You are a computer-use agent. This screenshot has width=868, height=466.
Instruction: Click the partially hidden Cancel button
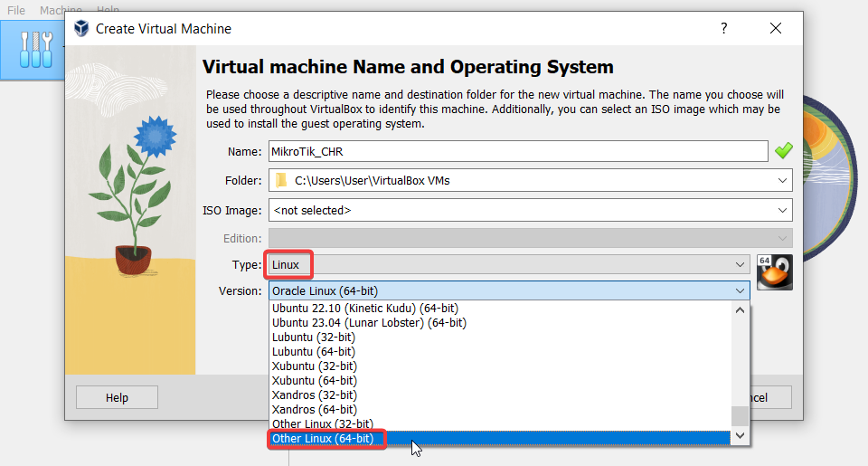coord(770,397)
